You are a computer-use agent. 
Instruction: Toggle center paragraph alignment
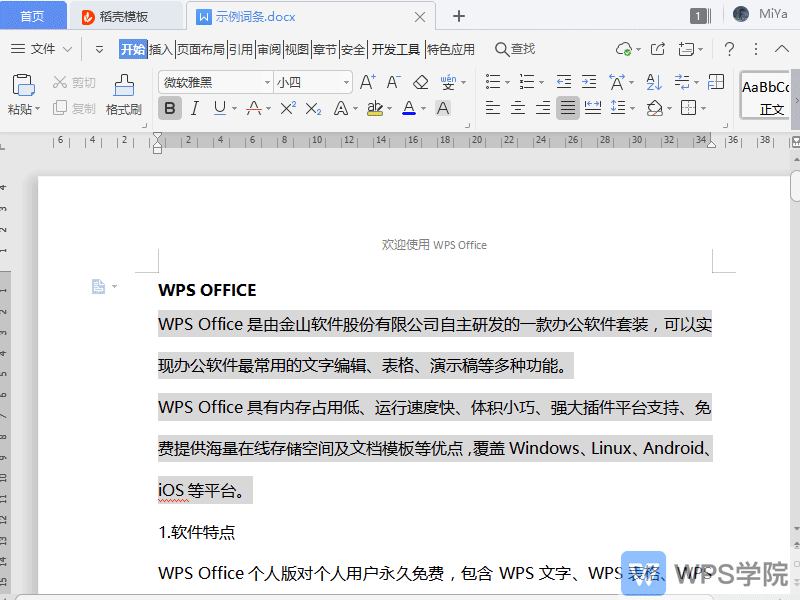pyautogui.click(x=518, y=108)
